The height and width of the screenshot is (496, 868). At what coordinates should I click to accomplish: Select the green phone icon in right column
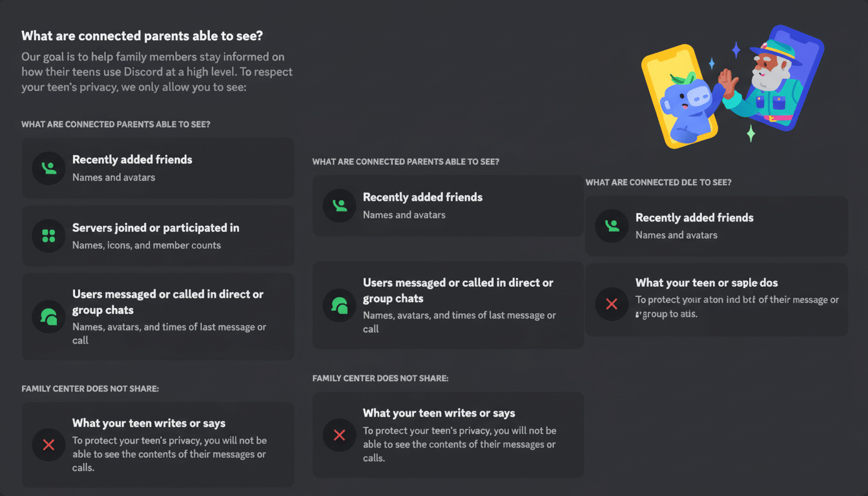point(612,226)
